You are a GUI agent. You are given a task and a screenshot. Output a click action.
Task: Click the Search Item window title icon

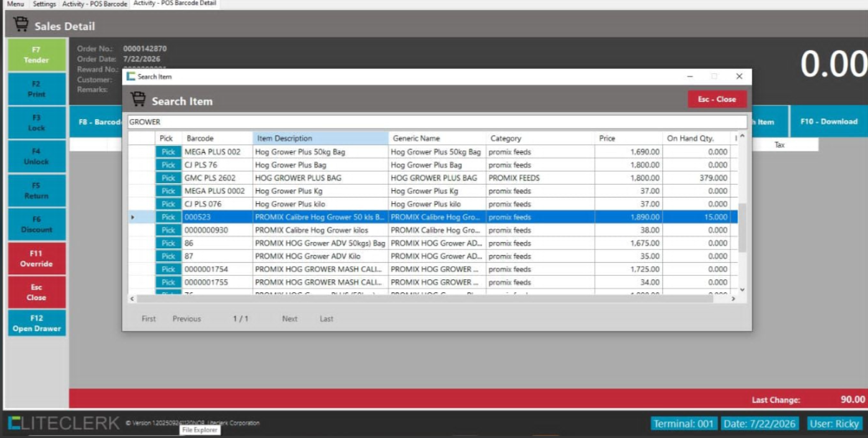tap(131, 76)
